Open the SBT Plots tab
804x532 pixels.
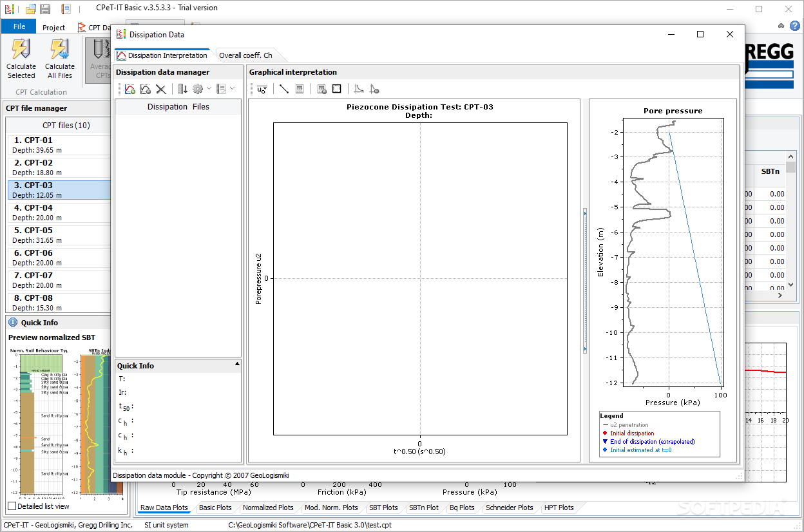coord(383,508)
